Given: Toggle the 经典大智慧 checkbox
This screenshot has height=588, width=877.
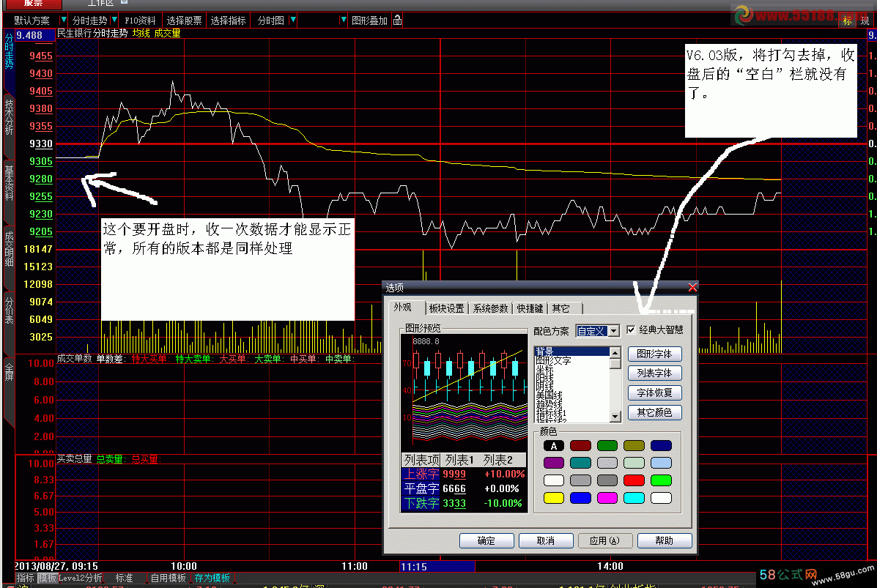Looking at the screenshot, I should [631, 330].
